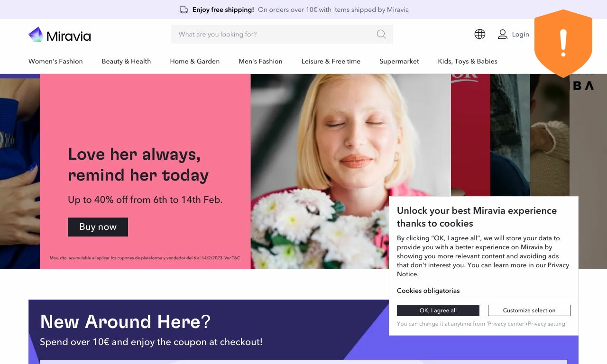Click the free shipping truck icon
The height and width of the screenshot is (364, 607).
tap(184, 9)
